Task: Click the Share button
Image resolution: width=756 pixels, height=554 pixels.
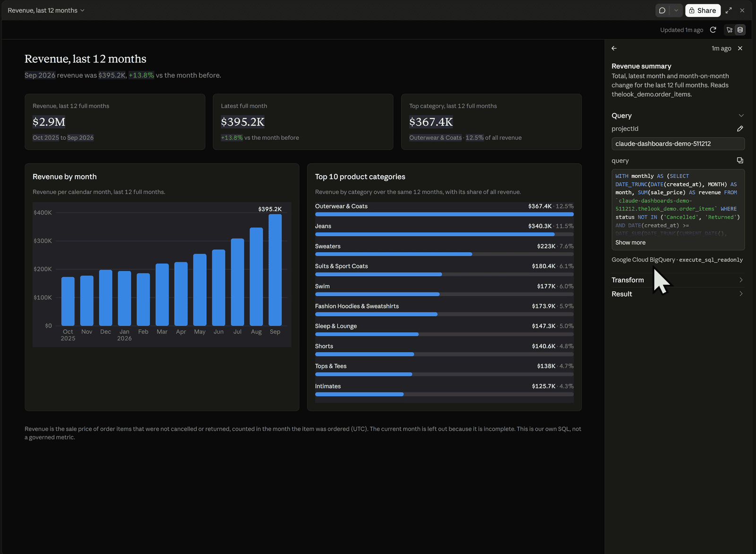Action: [703, 10]
